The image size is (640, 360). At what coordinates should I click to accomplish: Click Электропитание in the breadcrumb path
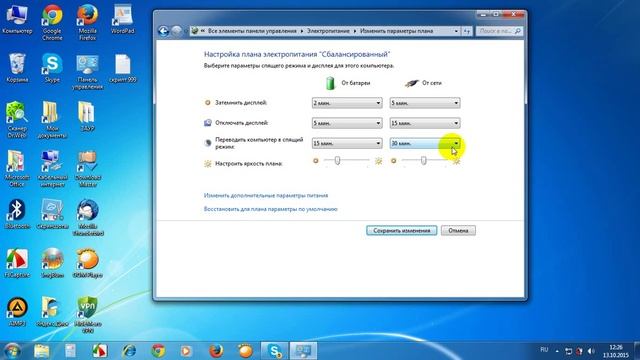click(328, 31)
